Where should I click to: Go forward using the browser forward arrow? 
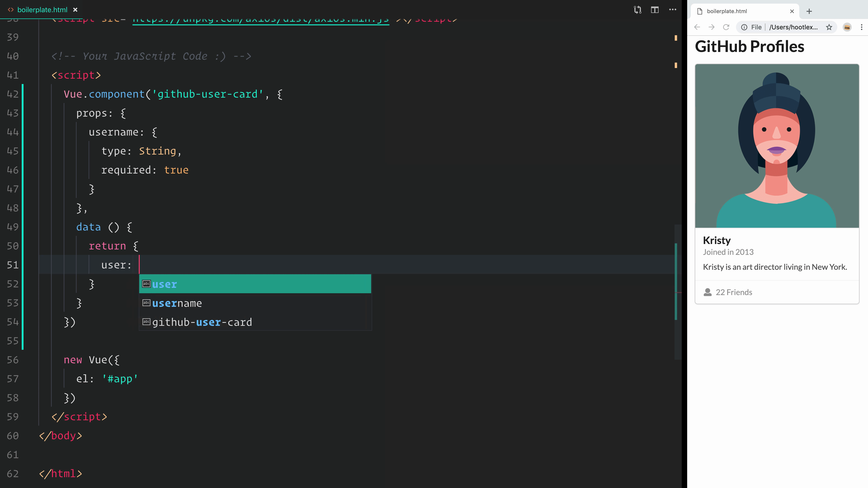click(712, 27)
